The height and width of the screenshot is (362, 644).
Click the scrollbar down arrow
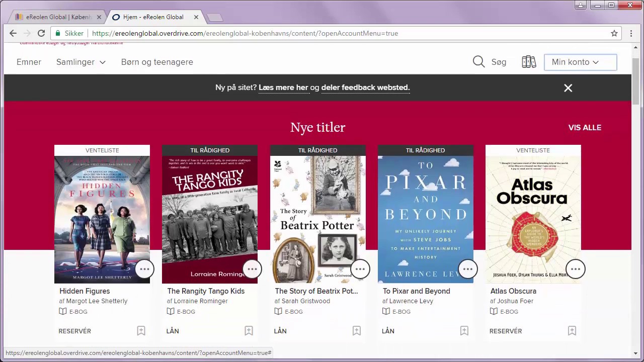[635, 353]
